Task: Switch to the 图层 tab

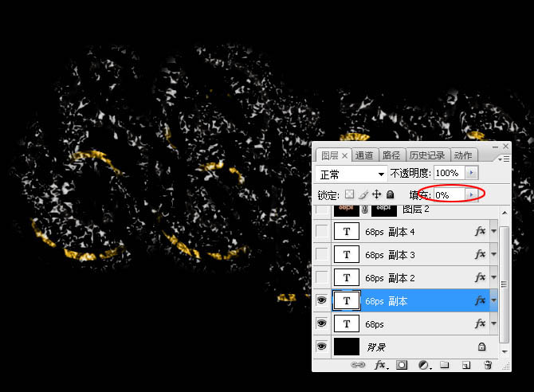Action: point(329,155)
